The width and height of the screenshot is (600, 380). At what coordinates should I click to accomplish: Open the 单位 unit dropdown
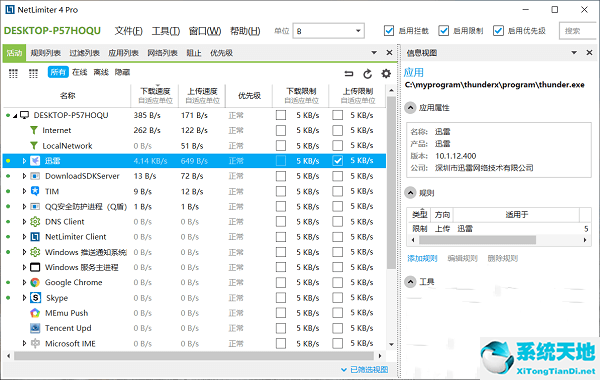point(328,31)
